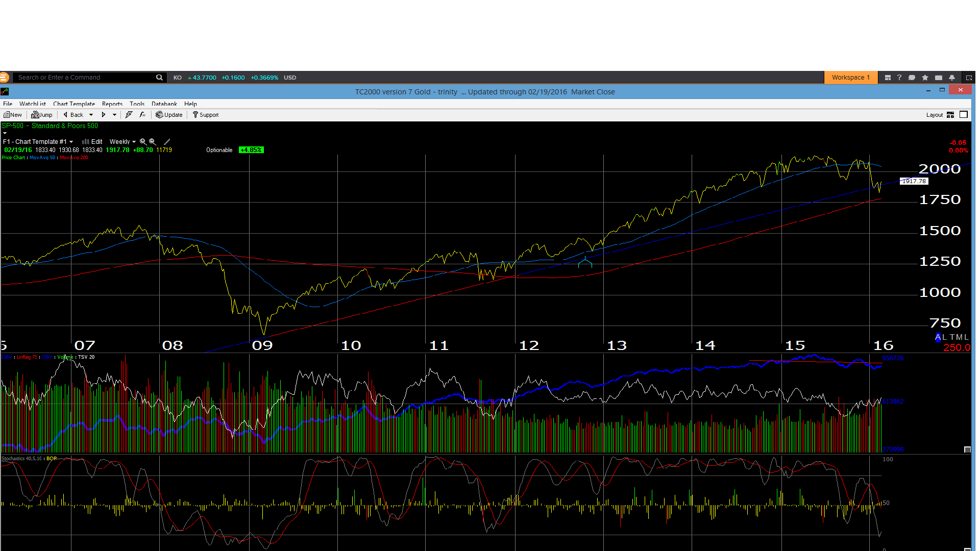The width and height of the screenshot is (980, 551).
Task: Open the F1 - Chart Template #1 dropdown
Action: tap(38, 142)
